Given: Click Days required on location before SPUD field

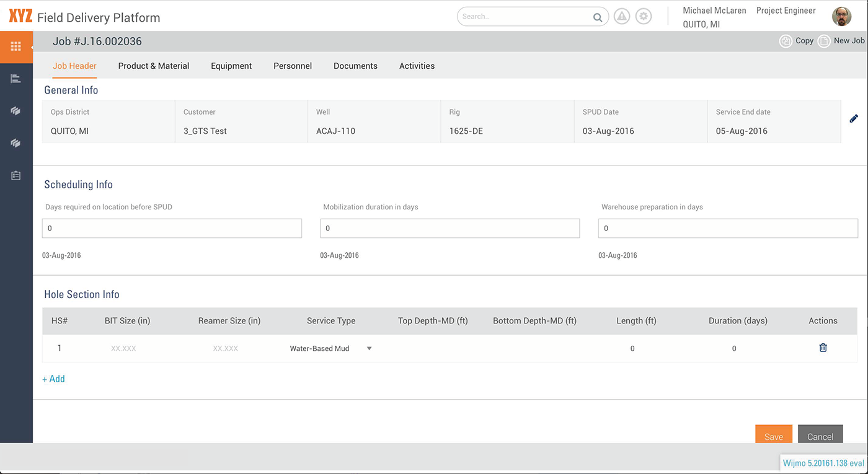Looking at the screenshot, I should [x=172, y=228].
